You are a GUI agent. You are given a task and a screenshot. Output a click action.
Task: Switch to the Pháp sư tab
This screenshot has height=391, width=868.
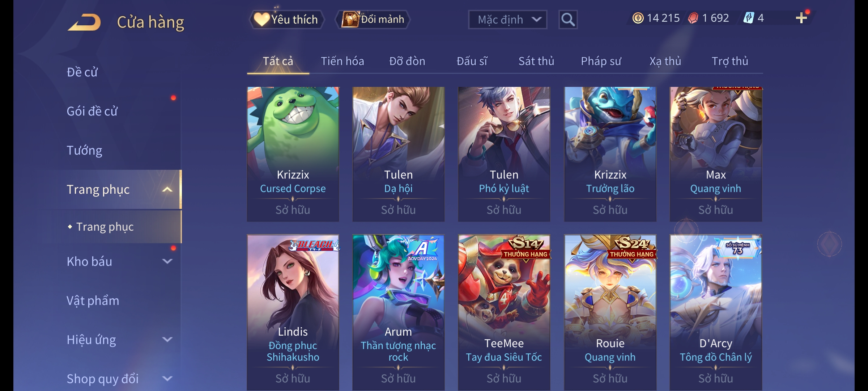pos(601,61)
